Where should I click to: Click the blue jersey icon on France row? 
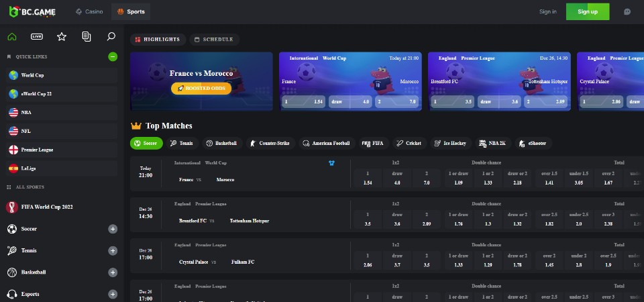coord(332,163)
